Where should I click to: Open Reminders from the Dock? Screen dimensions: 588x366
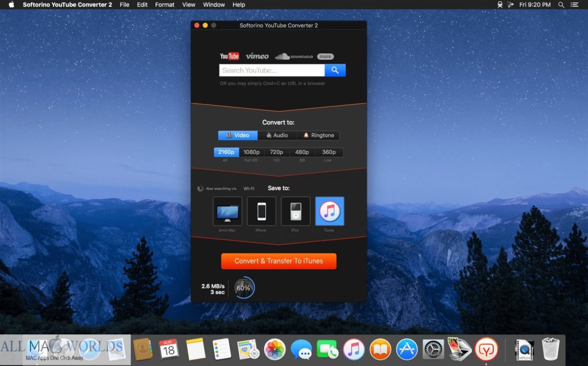[222, 349]
